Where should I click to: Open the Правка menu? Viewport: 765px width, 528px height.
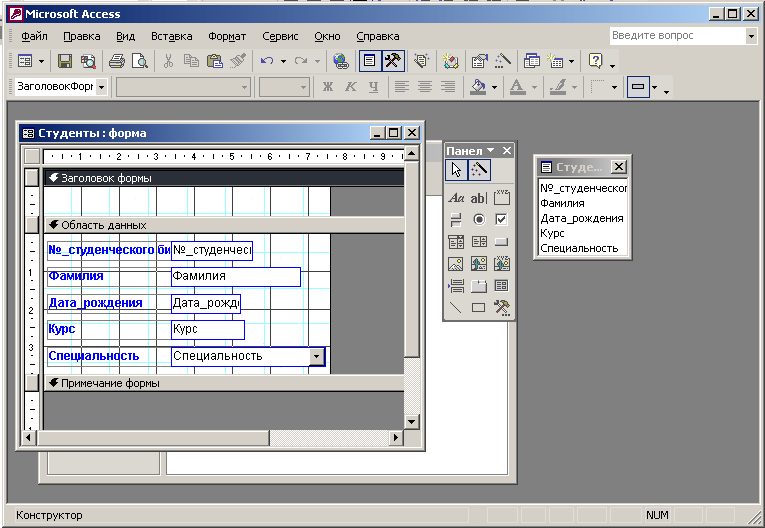81,36
